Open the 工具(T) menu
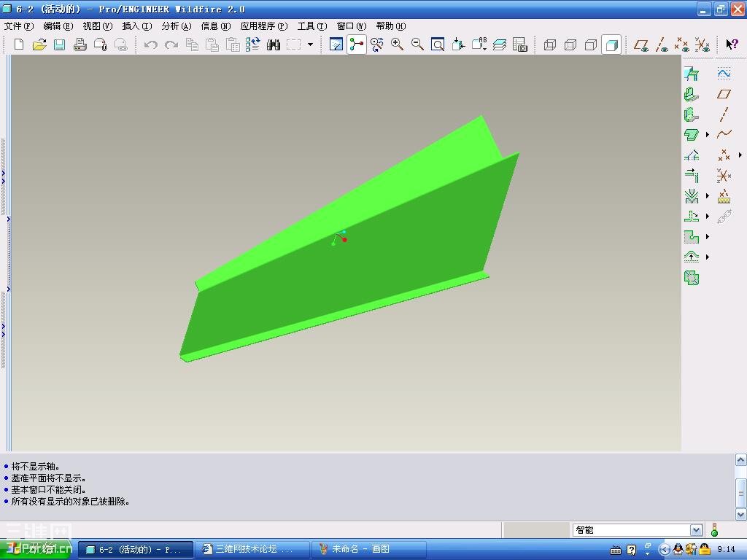Screen dimensions: 747x560 click(x=312, y=26)
